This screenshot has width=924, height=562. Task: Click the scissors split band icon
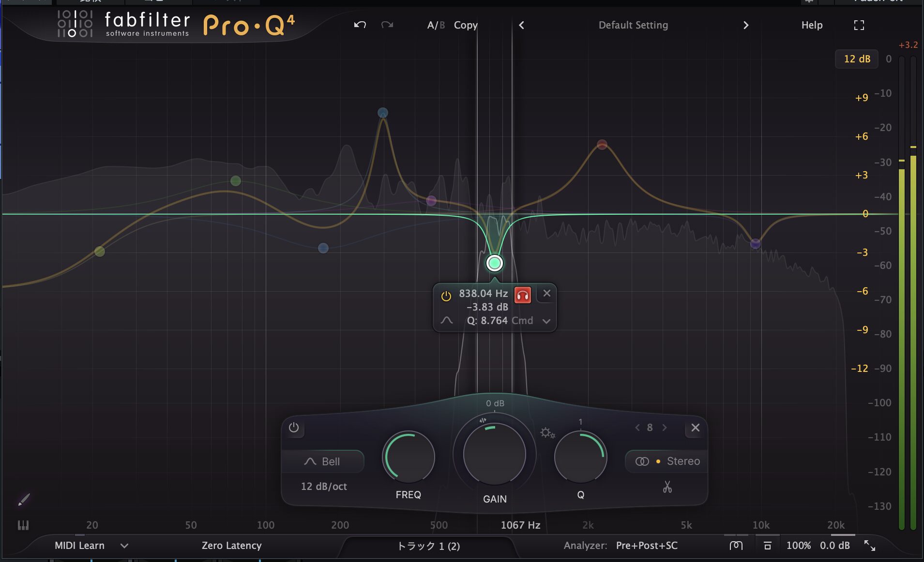(x=667, y=487)
